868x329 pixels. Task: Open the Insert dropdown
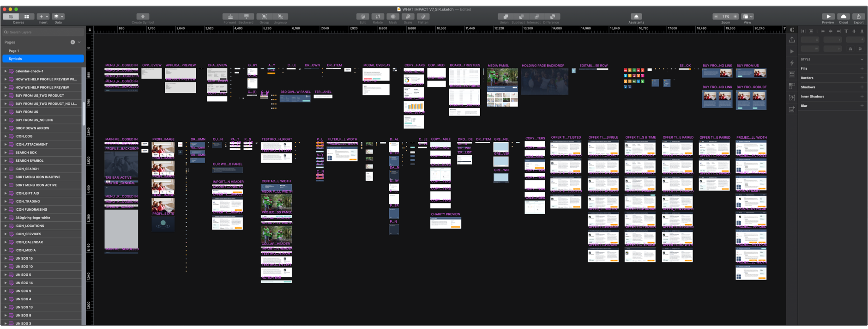(x=43, y=17)
